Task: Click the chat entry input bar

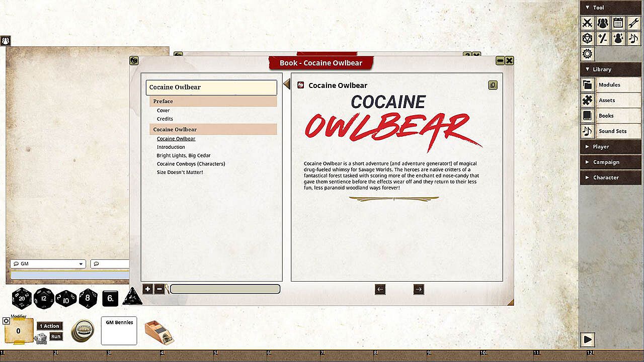Action: [70, 276]
